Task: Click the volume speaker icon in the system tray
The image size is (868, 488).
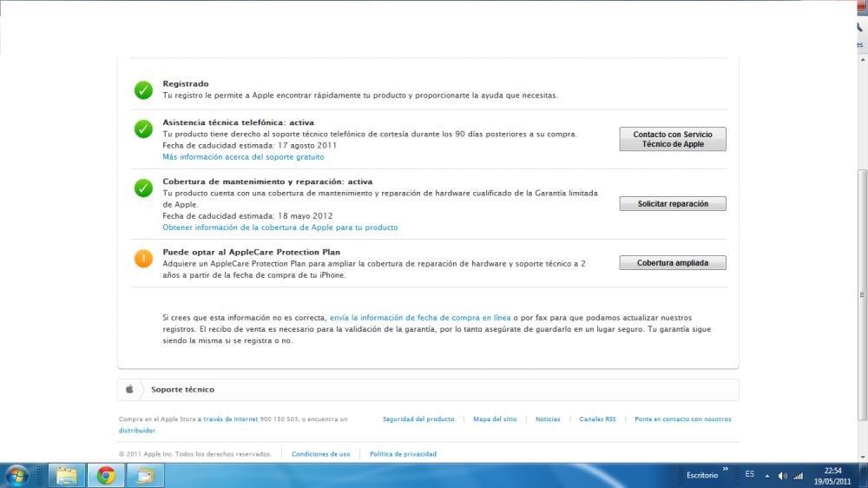Action: click(x=783, y=476)
